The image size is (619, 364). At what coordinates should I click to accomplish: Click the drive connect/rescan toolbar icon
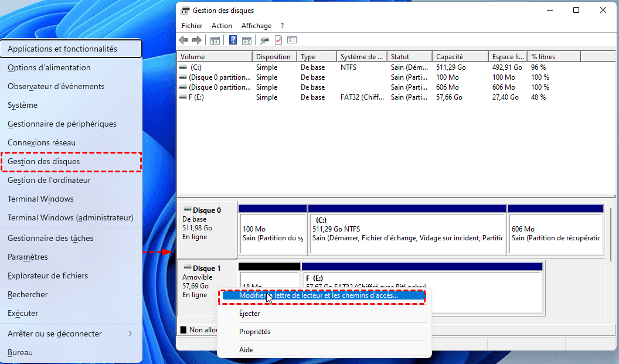coord(264,40)
